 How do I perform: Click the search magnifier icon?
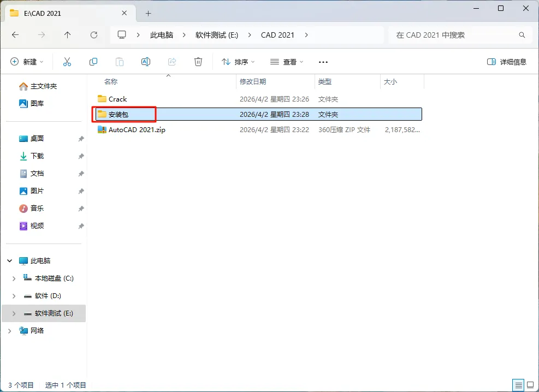coord(522,35)
